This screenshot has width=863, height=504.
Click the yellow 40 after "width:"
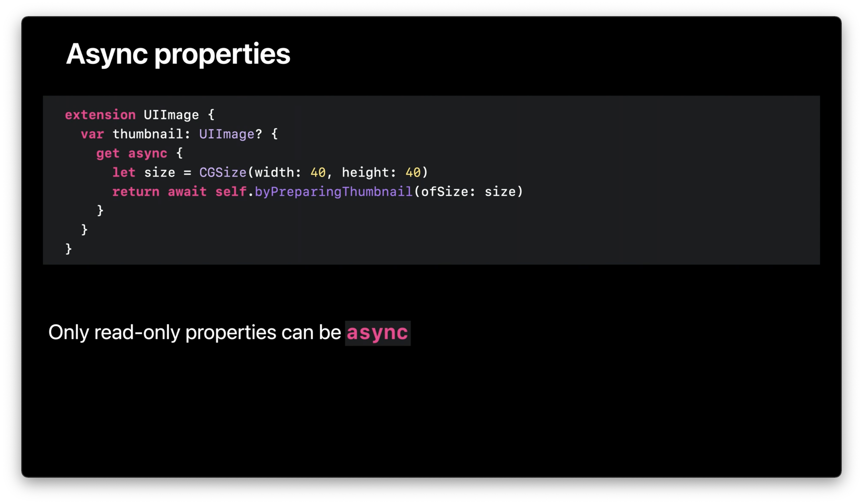point(318,172)
